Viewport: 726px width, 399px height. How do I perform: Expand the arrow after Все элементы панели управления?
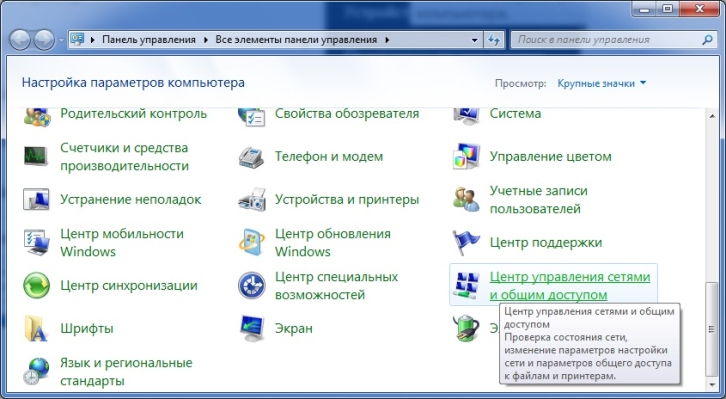click(x=387, y=40)
